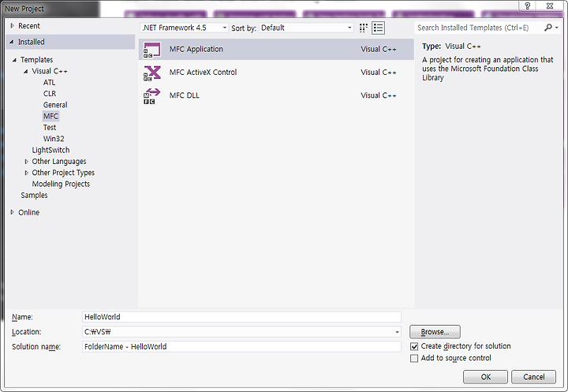Click the search magnifier icon
The image size is (568, 392).
pos(548,28)
